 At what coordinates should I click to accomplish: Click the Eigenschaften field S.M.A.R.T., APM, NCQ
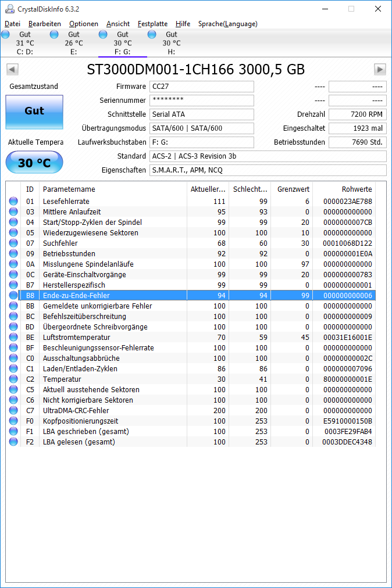pyautogui.click(x=268, y=170)
